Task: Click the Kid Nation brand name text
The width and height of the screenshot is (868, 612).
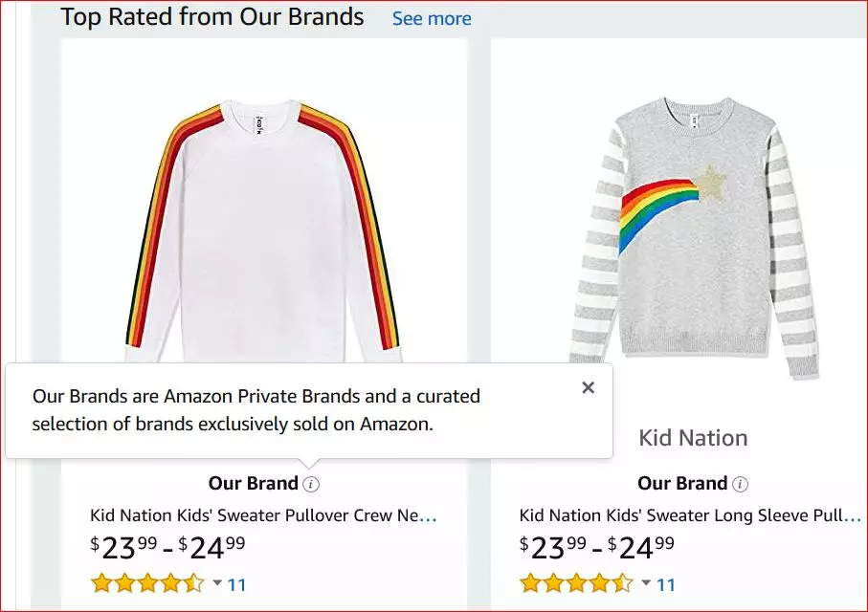Action: (x=693, y=438)
